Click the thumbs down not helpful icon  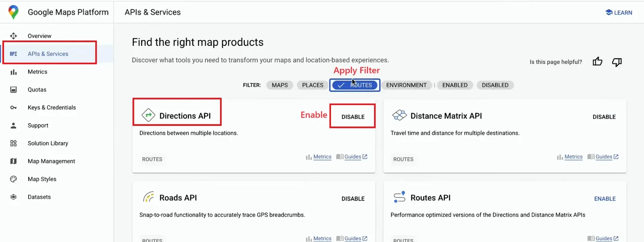(617, 62)
